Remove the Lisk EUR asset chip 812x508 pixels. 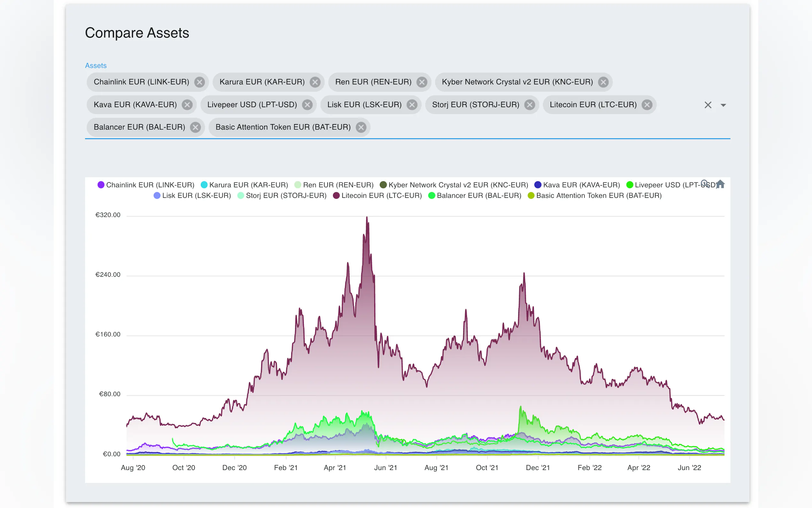pos(412,105)
